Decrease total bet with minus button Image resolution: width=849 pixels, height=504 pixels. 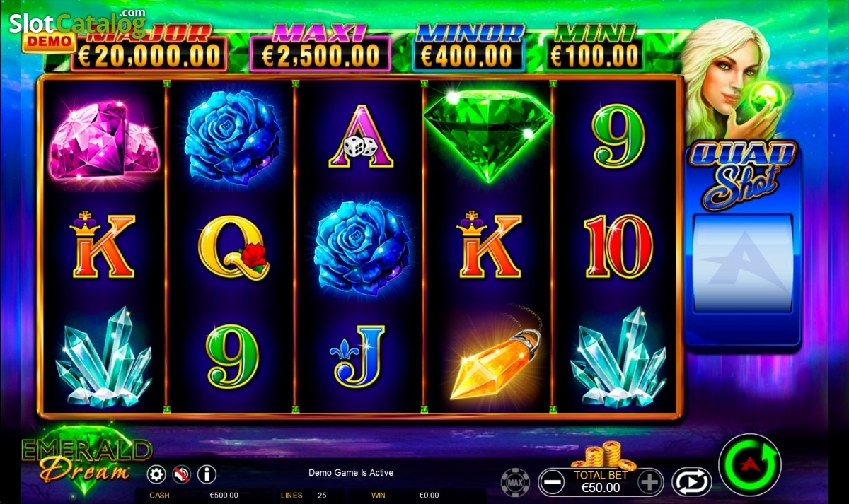[x=552, y=482]
